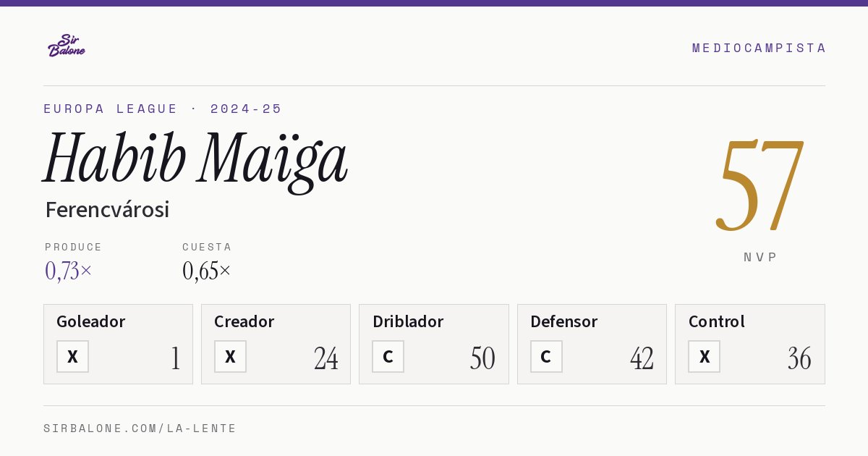
Task: Select the Creador stat card title
Action: 244,321
